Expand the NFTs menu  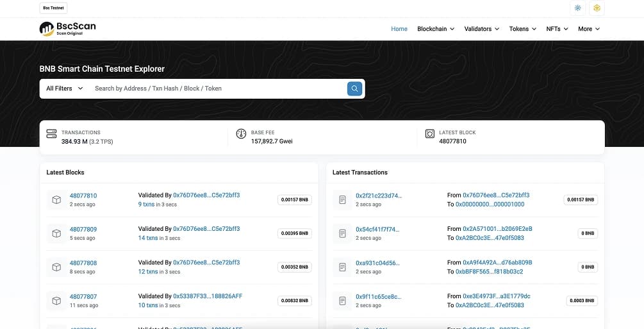(557, 29)
